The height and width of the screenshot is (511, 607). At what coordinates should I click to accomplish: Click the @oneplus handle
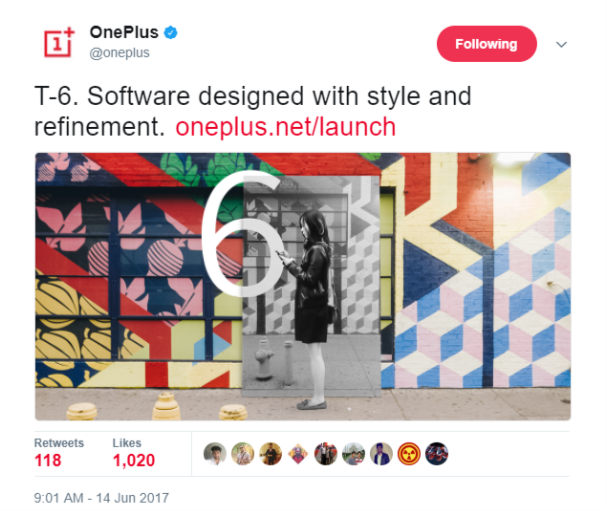[120, 53]
